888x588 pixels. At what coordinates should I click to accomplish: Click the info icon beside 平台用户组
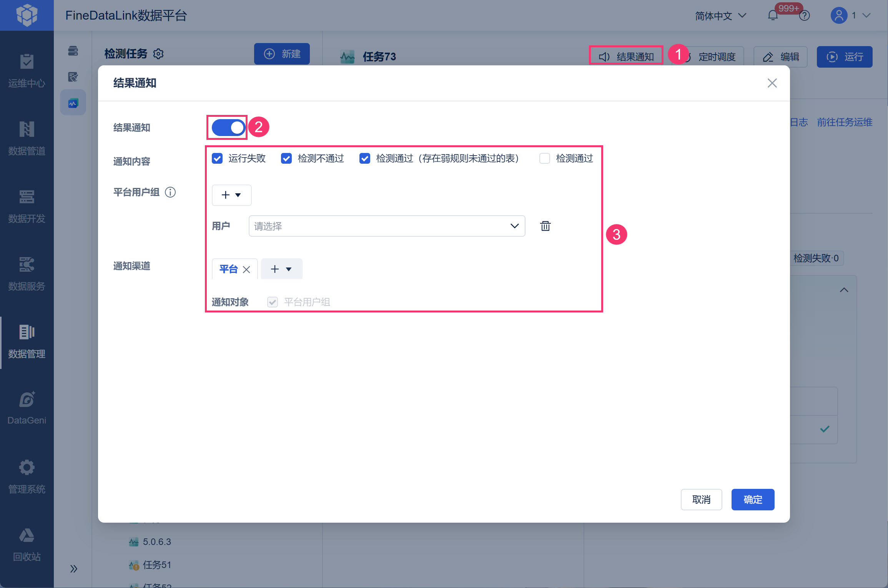pyautogui.click(x=170, y=192)
